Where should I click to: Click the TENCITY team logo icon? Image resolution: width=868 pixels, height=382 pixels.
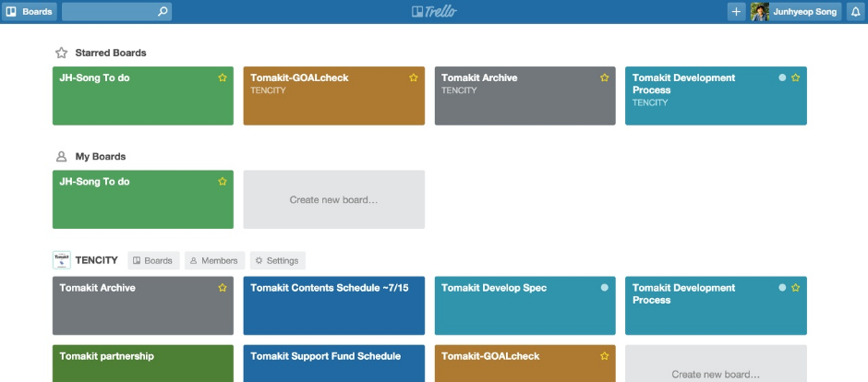click(x=61, y=260)
